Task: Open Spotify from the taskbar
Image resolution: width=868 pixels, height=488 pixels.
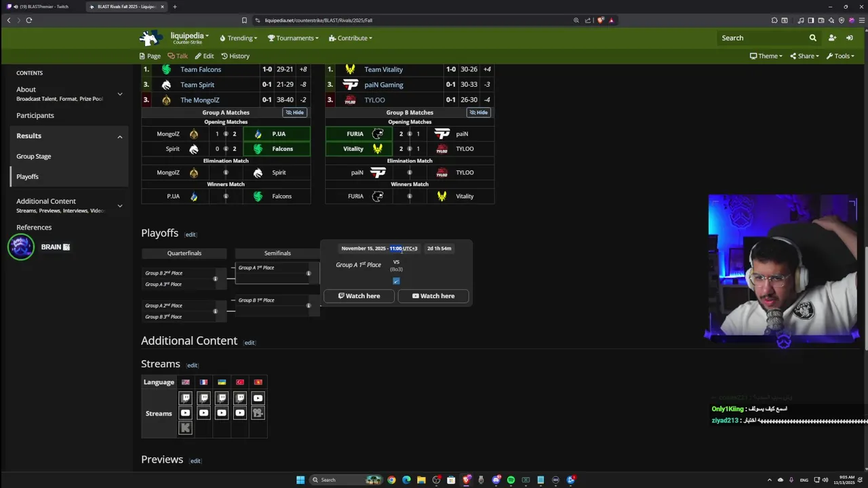Action: tap(511, 480)
